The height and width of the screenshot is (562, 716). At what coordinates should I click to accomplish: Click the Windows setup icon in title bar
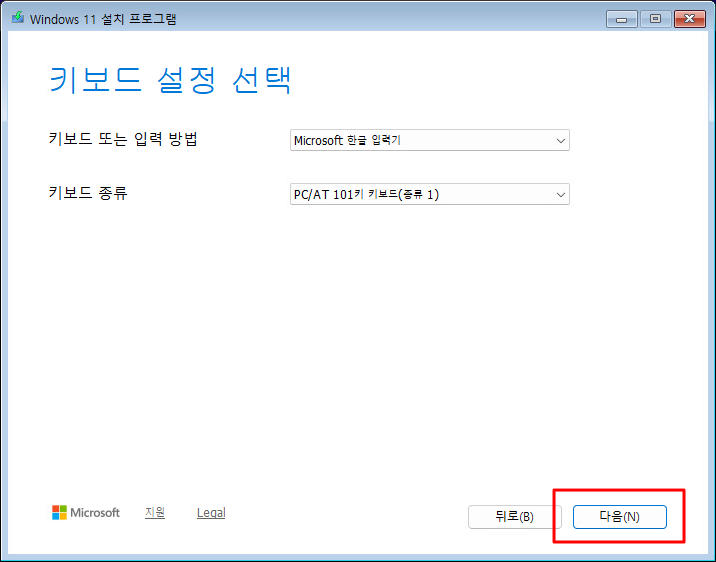point(18,18)
